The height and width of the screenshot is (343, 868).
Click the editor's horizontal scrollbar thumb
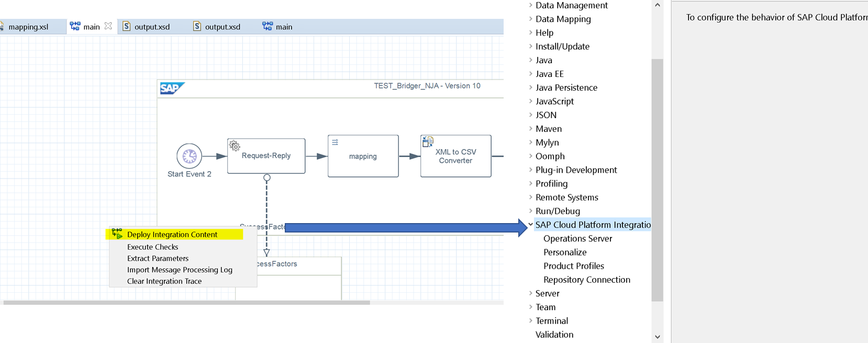point(187,302)
